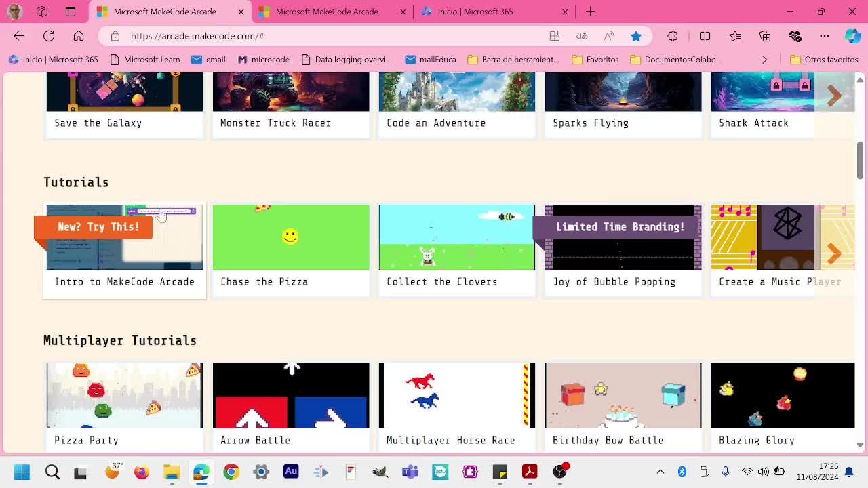Go back to the previous page
868x488 pixels.
[x=19, y=36]
